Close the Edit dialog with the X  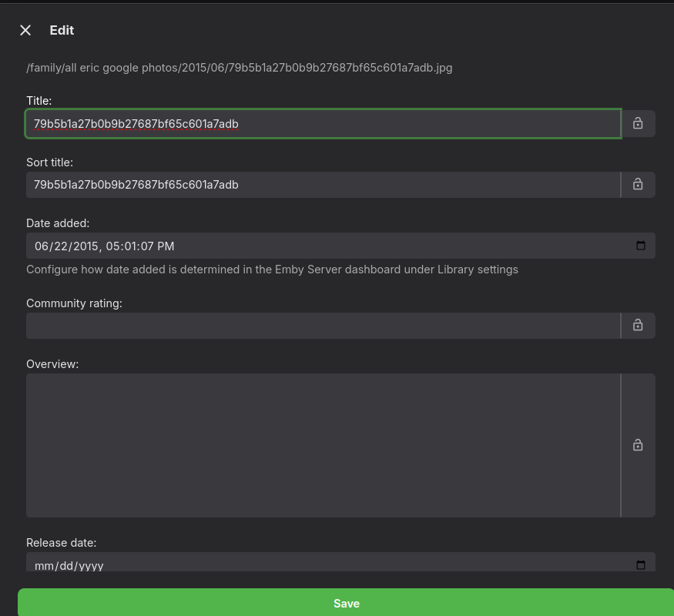coord(25,30)
